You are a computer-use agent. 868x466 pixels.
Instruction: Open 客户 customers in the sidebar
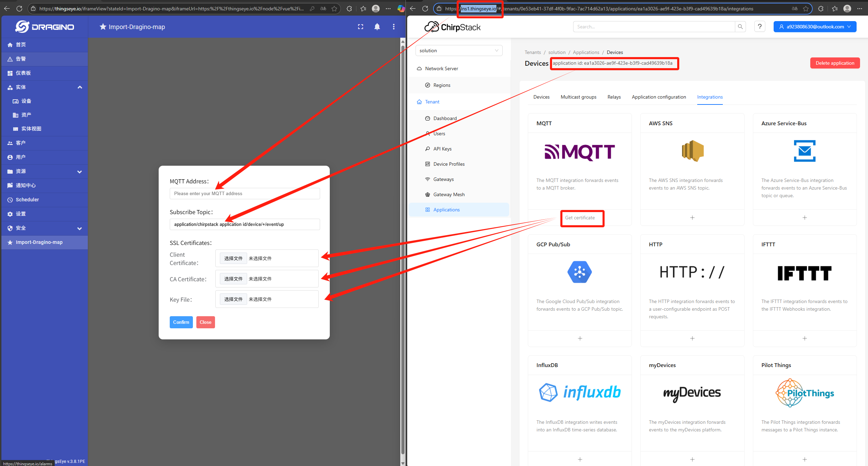coord(45,143)
